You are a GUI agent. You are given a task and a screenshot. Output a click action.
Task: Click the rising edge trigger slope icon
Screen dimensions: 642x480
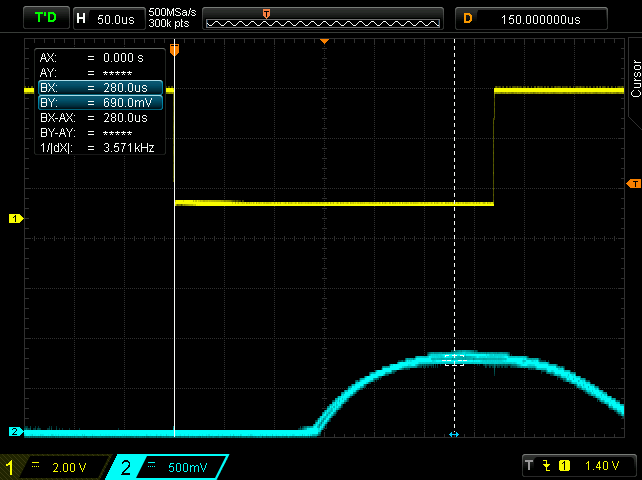tap(547, 466)
